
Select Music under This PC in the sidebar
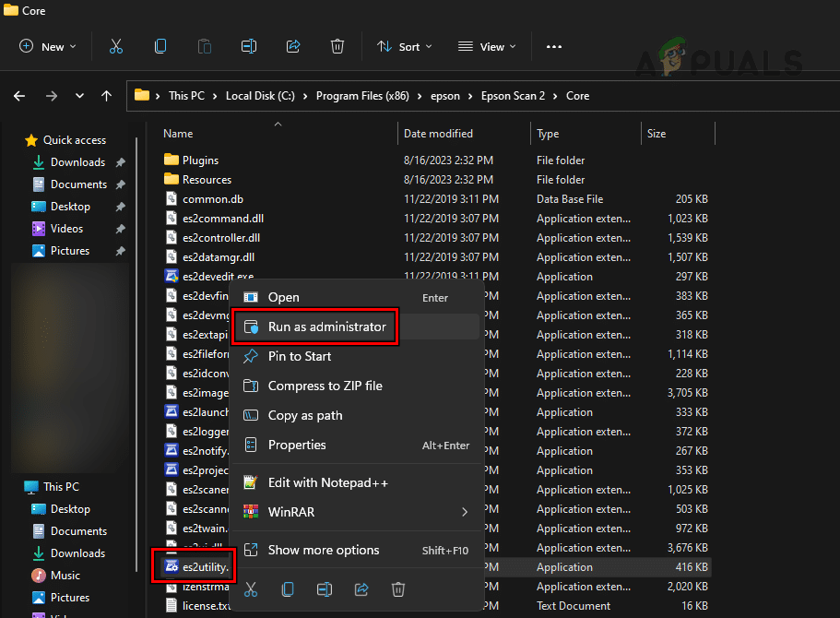tap(65, 575)
